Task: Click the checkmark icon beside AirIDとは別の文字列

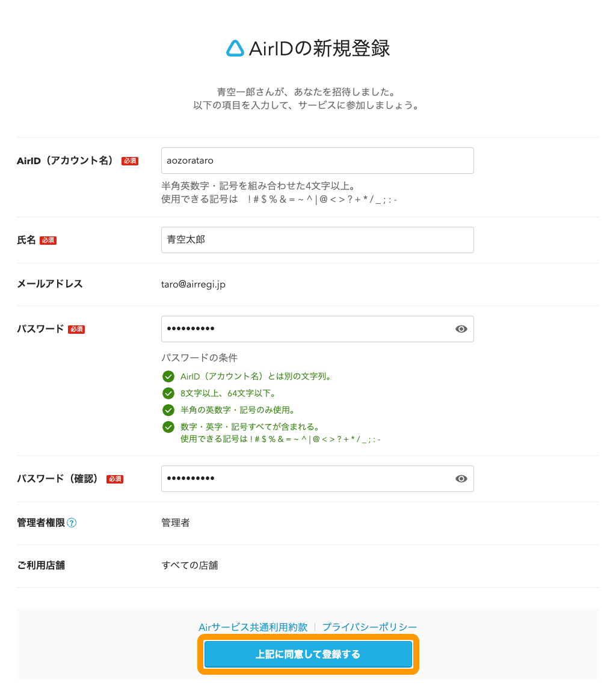Action: click(x=168, y=376)
